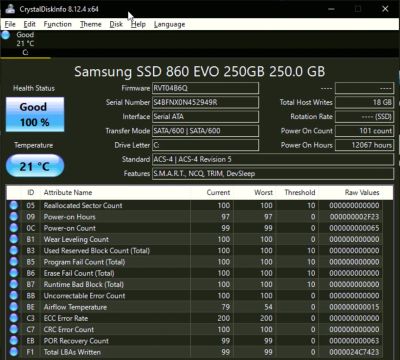Open the Language menu
Image resolution: width=400 pixels, height=360 pixels.
pyautogui.click(x=169, y=24)
